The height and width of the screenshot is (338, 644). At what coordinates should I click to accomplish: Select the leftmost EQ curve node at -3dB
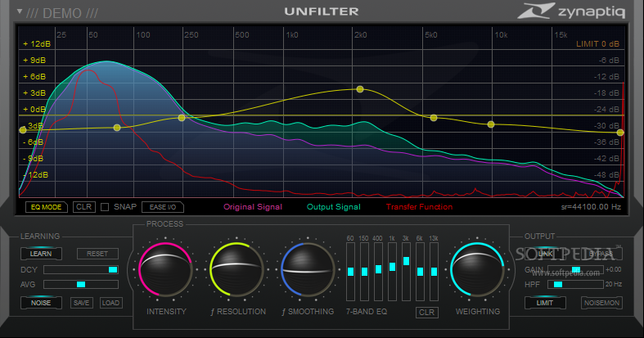[23, 130]
